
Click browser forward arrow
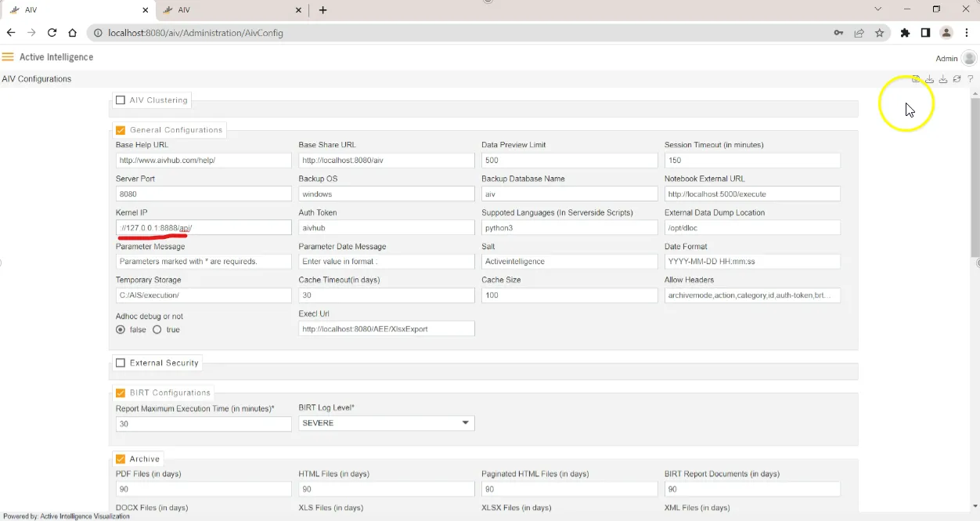click(31, 33)
